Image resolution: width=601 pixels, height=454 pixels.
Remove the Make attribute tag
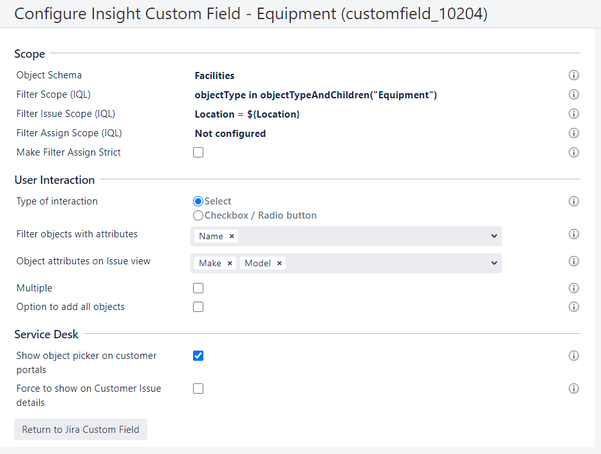tap(230, 263)
